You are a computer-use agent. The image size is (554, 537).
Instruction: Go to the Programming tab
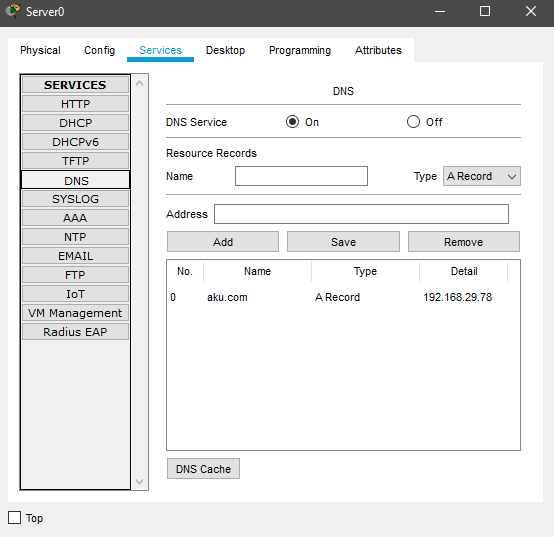click(300, 50)
